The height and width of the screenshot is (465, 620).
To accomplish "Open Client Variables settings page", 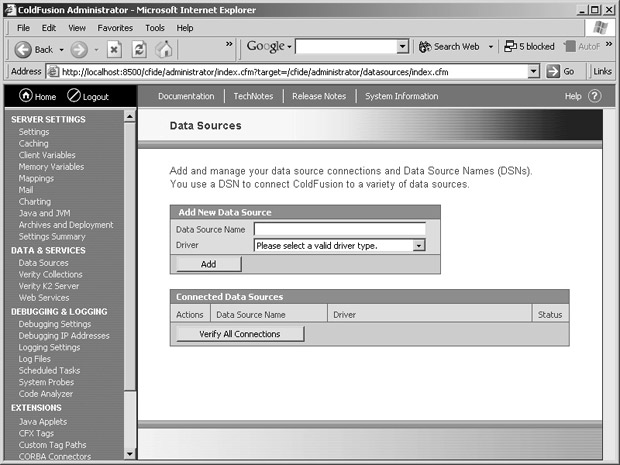I will click(x=47, y=155).
